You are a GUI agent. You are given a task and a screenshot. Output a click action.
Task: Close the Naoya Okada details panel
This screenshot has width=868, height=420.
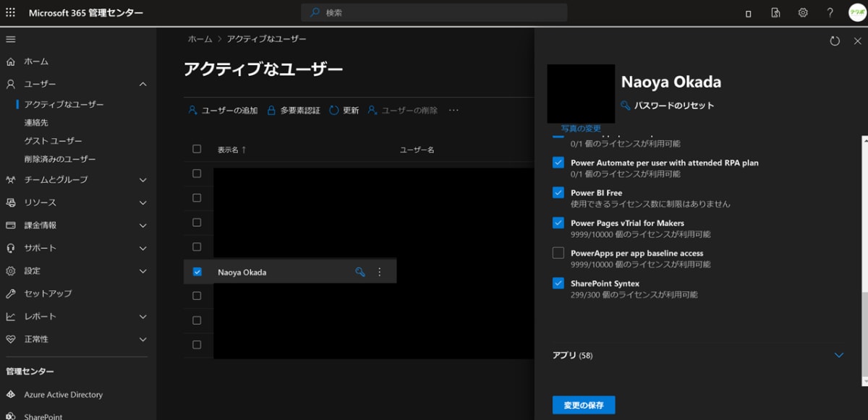pyautogui.click(x=857, y=41)
